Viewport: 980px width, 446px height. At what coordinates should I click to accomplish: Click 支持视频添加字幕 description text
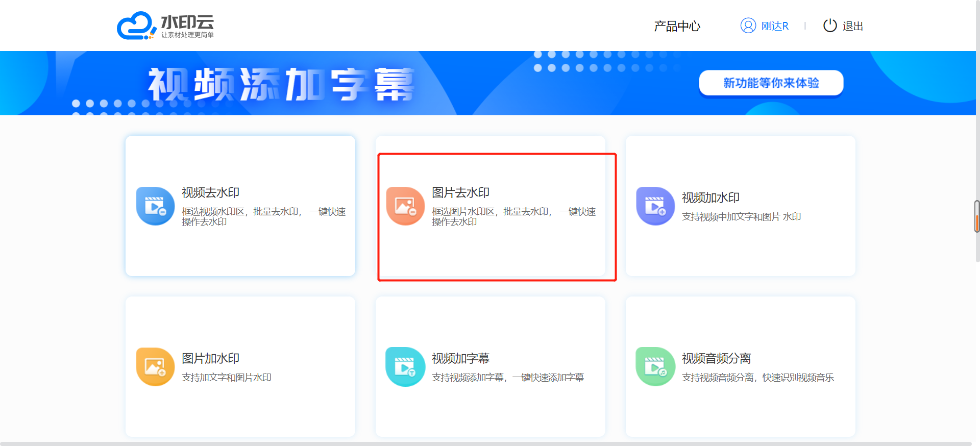[508, 378]
